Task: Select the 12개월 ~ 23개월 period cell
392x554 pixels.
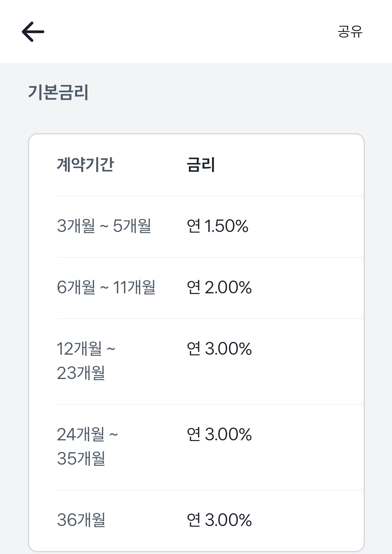Action: click(x=86, y=361)
